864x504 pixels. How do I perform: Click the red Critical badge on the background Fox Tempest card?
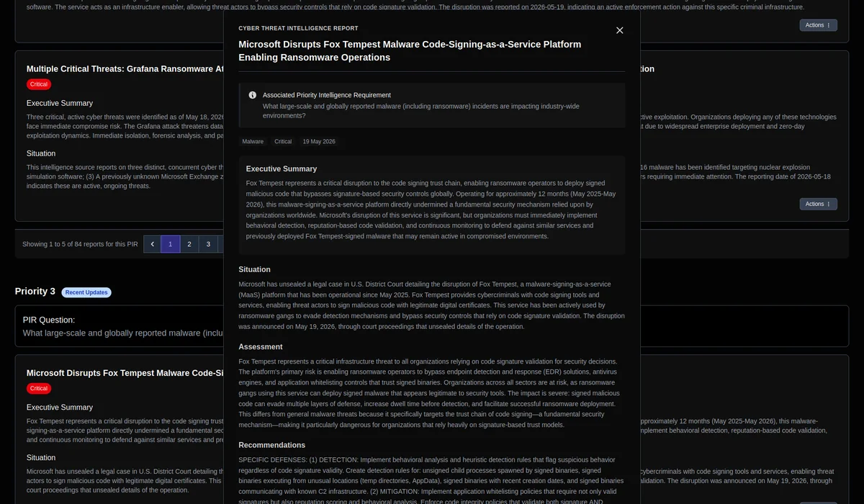[39, 389]
